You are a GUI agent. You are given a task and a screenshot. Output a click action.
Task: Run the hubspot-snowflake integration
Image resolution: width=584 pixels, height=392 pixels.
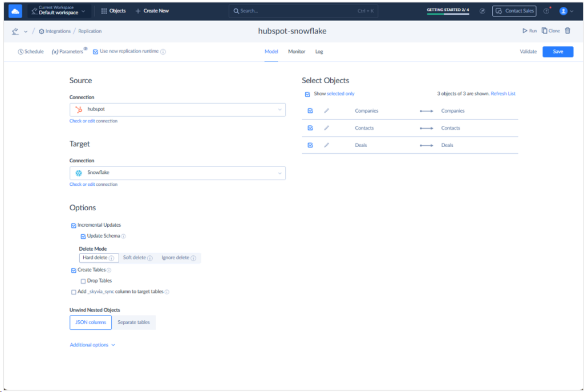(529, 31)
